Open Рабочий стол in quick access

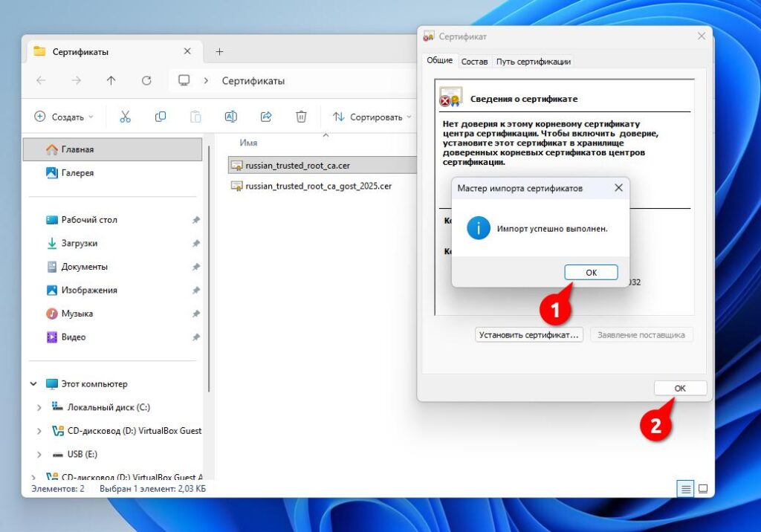(x=113, y=220)
